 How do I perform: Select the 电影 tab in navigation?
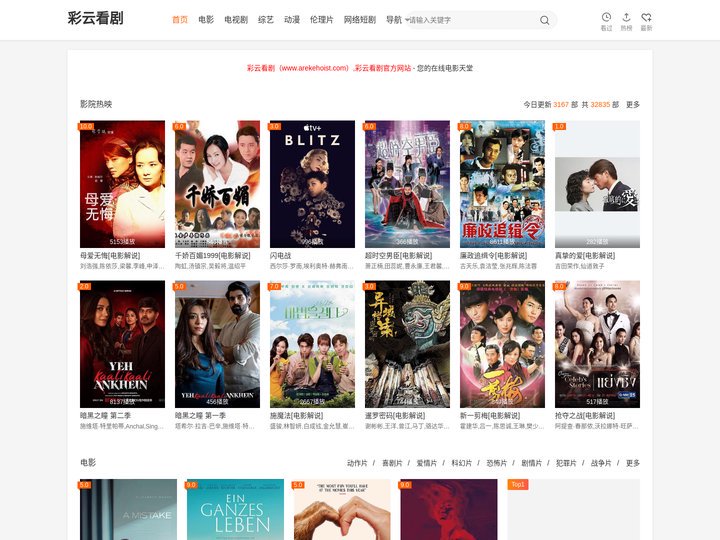pyautogui.click(x=206, y=19)
